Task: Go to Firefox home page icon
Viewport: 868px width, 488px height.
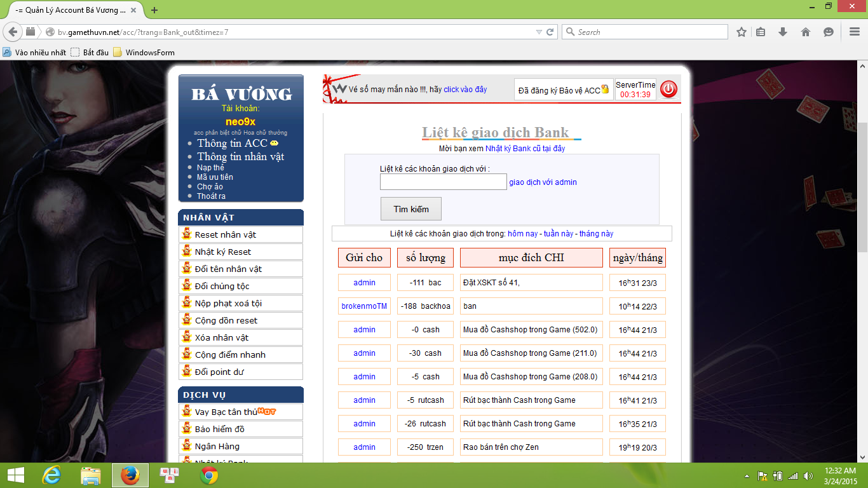Action: [805, 32]
